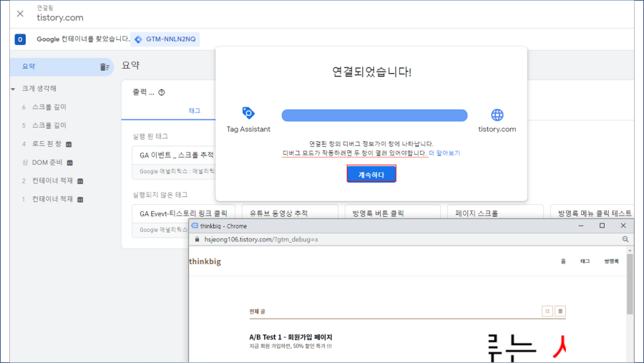This screenshot has height=363, width=644.
Task: Open the 홈 menu on the blog
Action: (x=564, y=261)
